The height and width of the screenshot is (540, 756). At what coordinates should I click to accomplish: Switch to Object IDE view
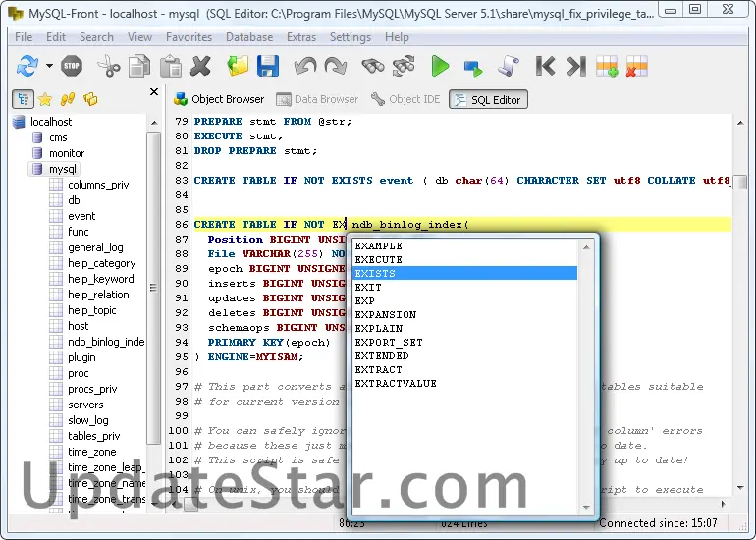click(405, 99)
